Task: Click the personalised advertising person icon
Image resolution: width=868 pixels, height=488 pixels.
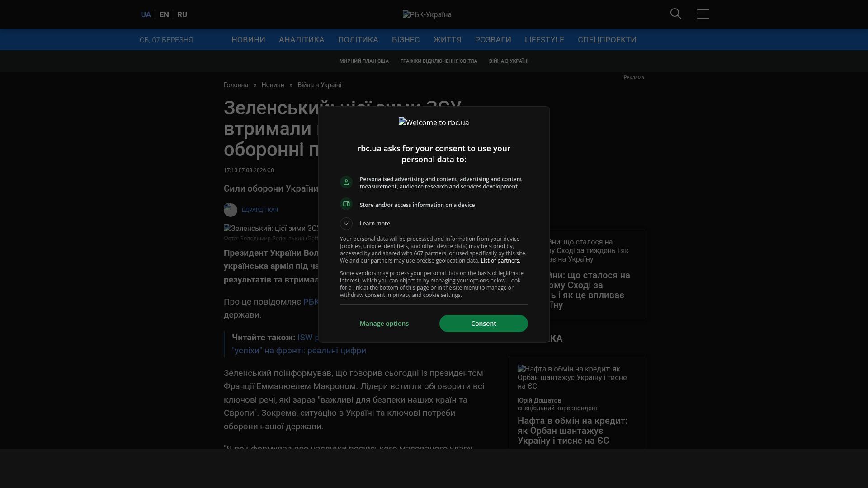Action: pos(346,182)
